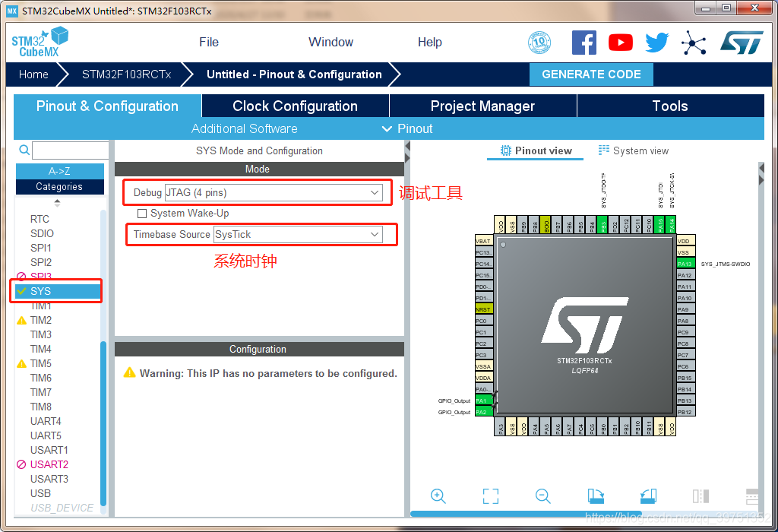Open the YouTube icon link

coord(621,43)
